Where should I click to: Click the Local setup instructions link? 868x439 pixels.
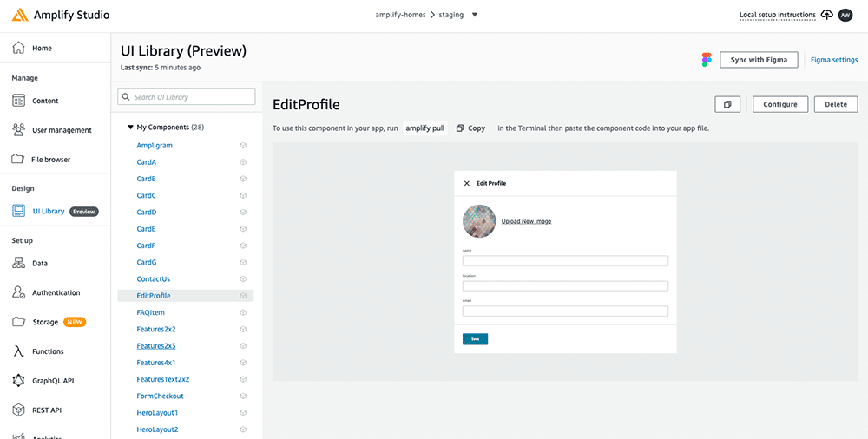(x=777, y=15)
